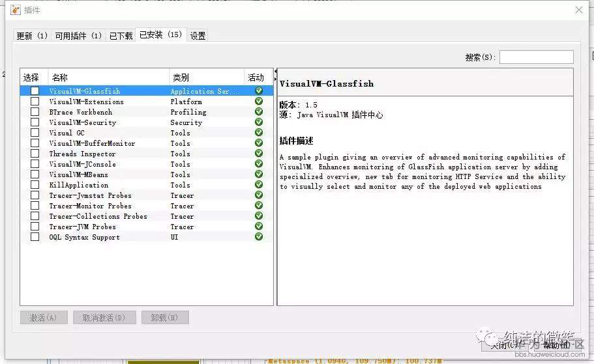Image resolution: width=594 pixels, height=364 pixels.
Task: Select the 已安装 (15) tab
Action: (161, 35)
